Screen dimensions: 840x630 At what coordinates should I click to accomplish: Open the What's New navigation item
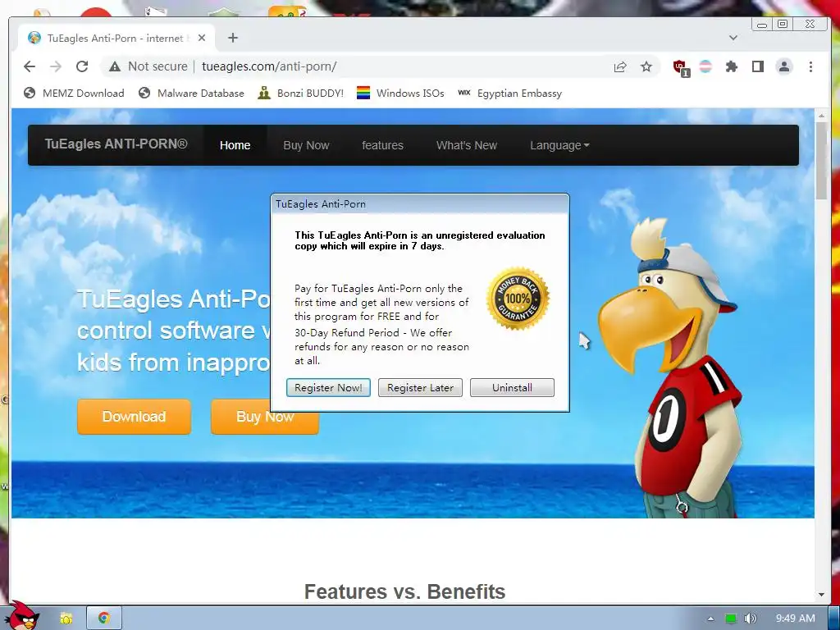(467, 145)
